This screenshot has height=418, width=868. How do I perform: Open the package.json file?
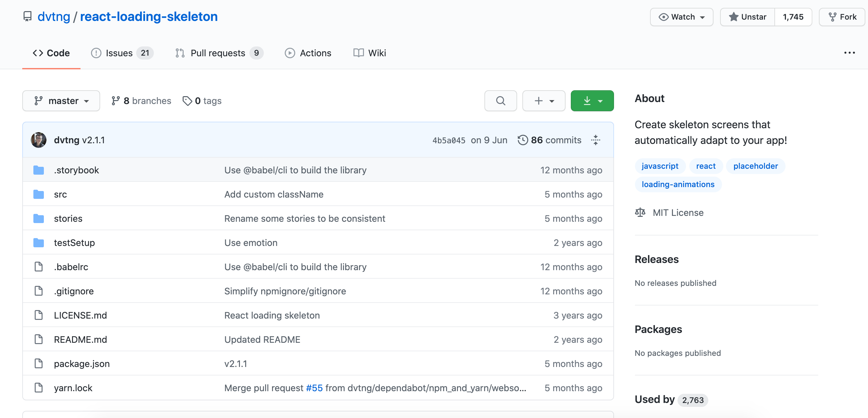(81, 364)
